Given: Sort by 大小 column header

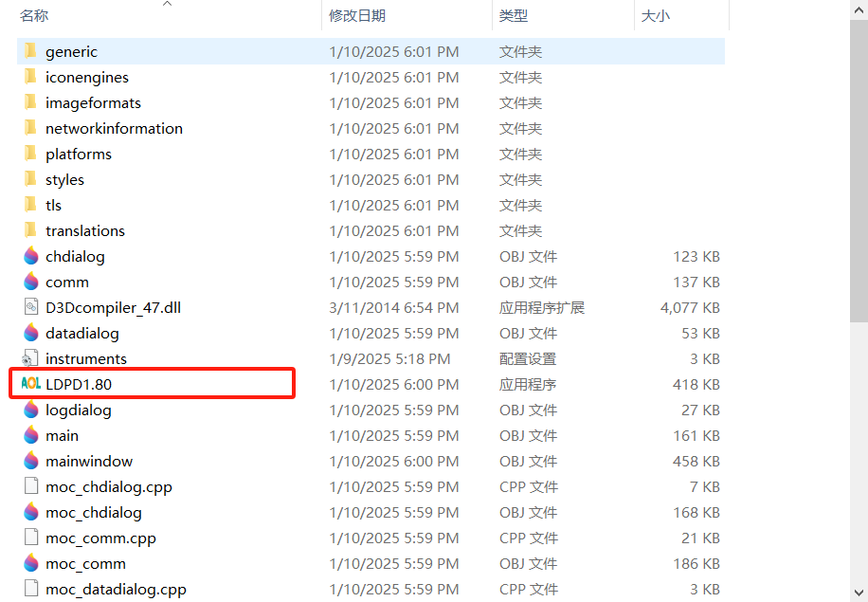Looking at the screenshot, I should point(655,16).
